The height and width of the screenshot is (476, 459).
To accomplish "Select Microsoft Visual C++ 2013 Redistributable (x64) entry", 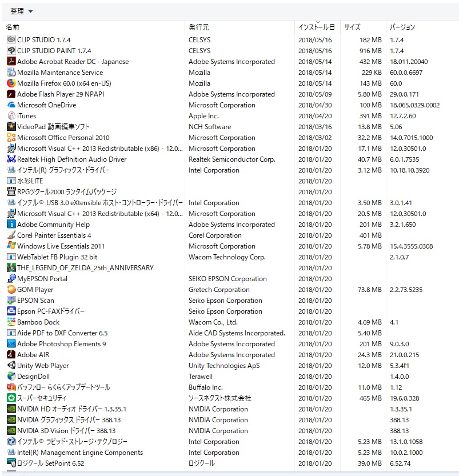I will (100, 213).
